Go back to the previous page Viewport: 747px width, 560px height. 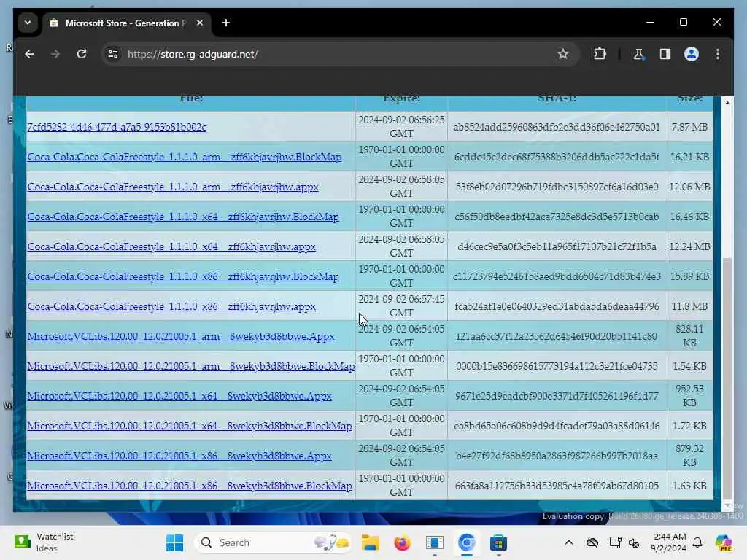[x=29, y=54]
